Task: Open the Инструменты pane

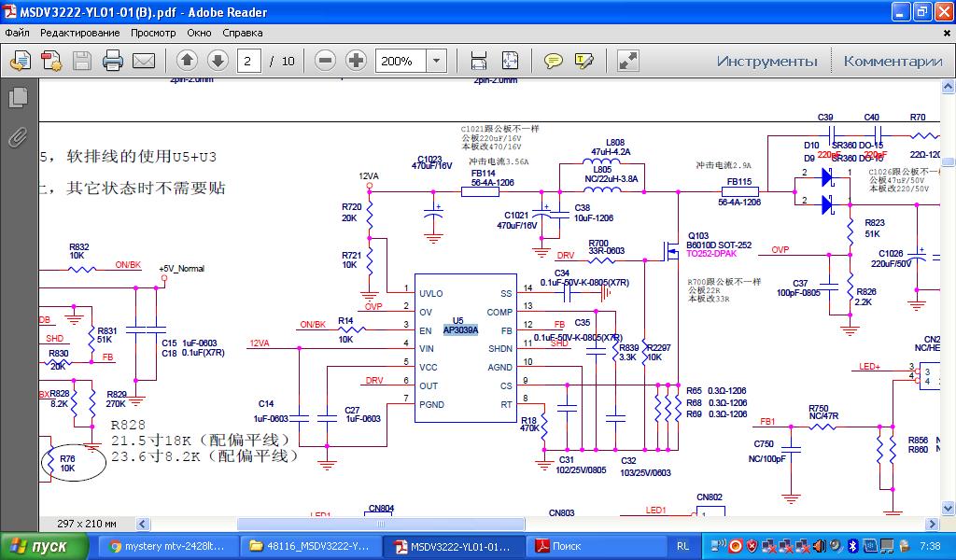Action: [766, 61]
